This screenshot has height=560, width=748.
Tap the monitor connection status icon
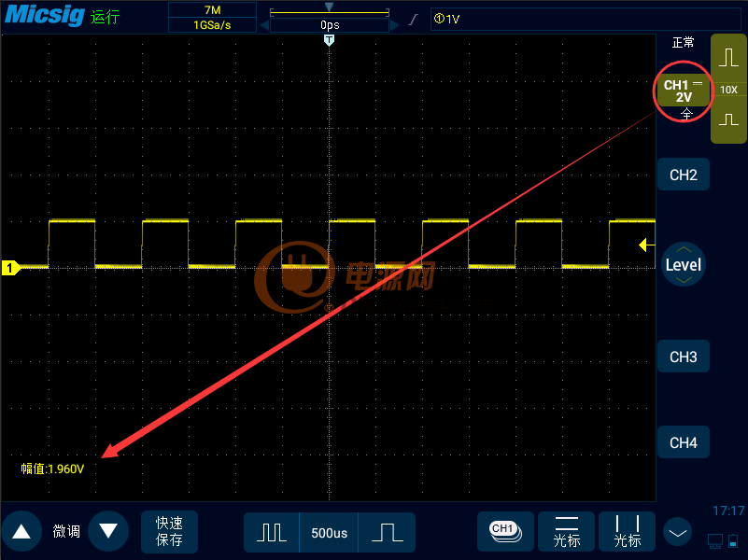715,541
